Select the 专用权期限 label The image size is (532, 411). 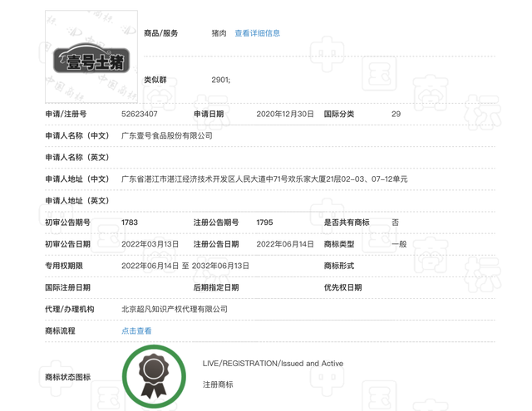coord(64,266)
